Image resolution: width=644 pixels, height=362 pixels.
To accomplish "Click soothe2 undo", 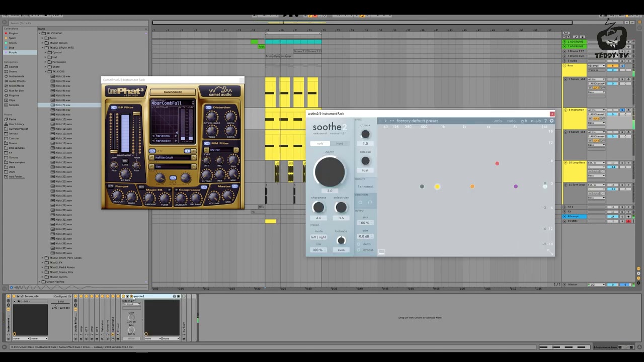I will pos(497,121).
